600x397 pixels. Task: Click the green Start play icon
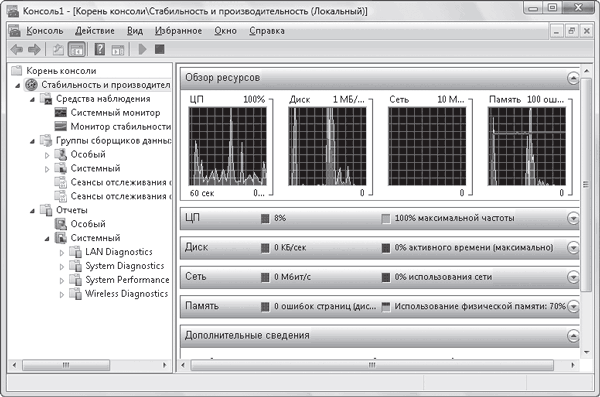tap(142, 49)
